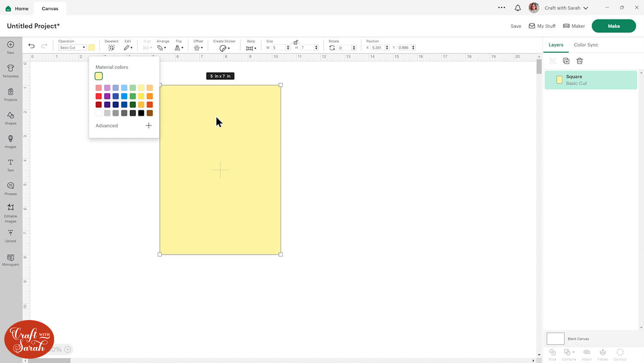644x363 pixels.
Task: Open Templates from the sidebar
Action: [x=10, y=70]
